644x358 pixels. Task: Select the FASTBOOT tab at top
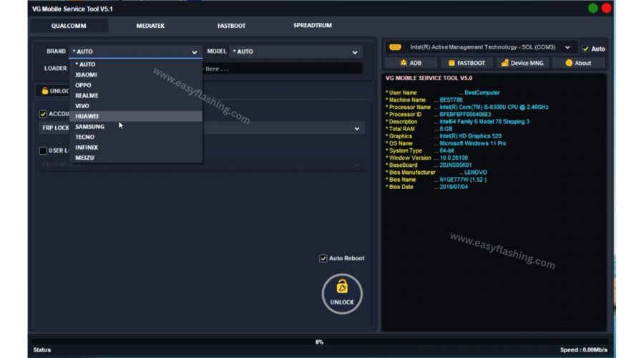coord(231,26)
